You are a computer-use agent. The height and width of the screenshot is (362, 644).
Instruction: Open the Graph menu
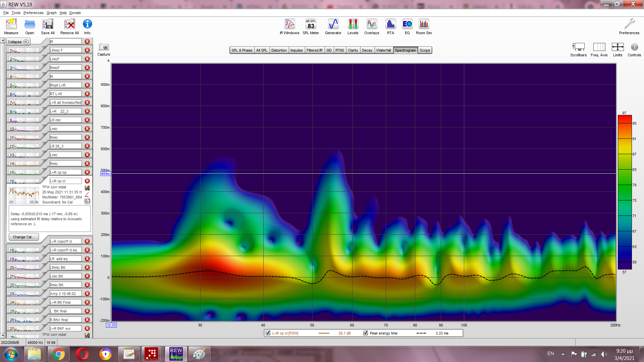pos(51,13)
